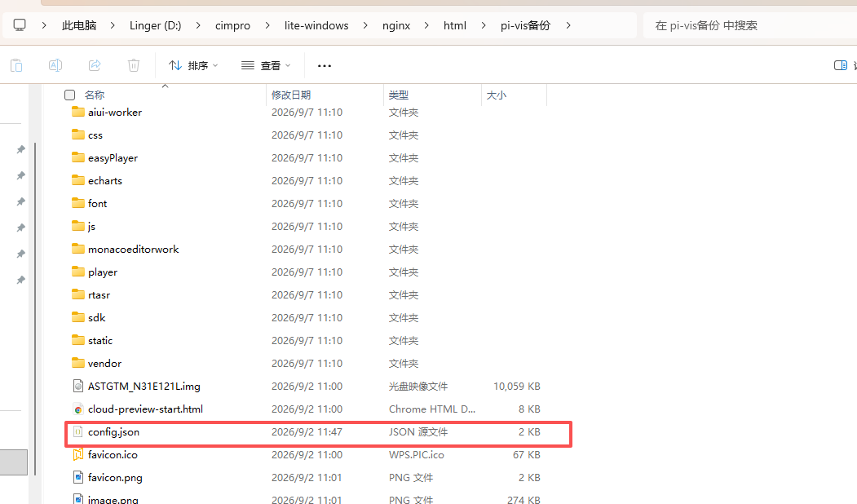857x504 pixels.
Task: Click the Share icon in the toolbar
Action: [x=95, y=65]
